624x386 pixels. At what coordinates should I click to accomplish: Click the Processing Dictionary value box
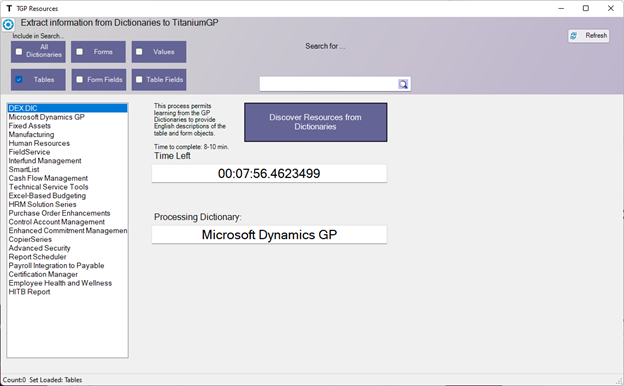pyautogui.click(x=269, y=235)
